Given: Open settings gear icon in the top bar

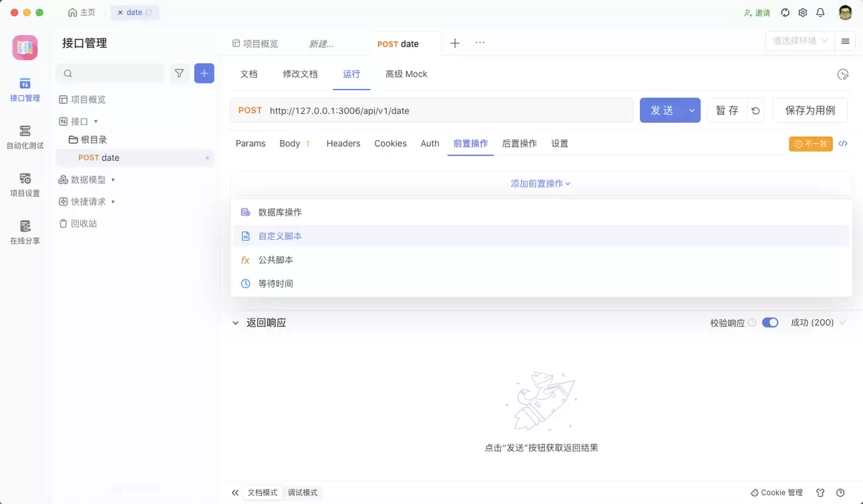Looking at the screenshot, I should coord(803,13).
